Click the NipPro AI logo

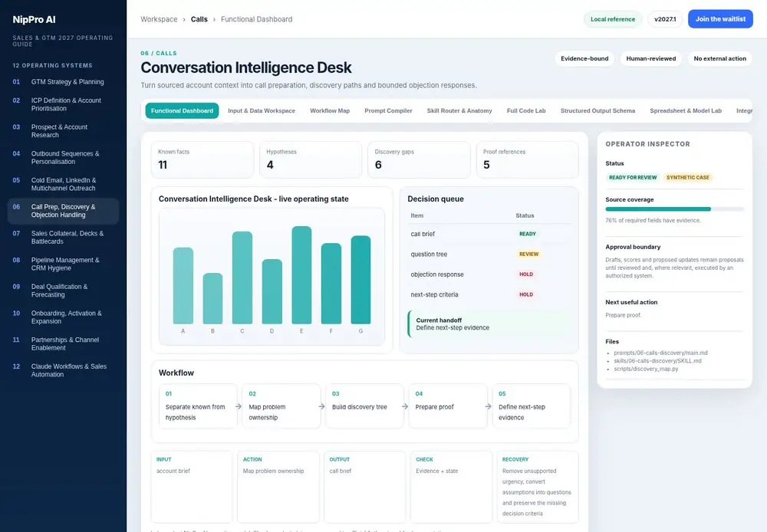point(35,20)
